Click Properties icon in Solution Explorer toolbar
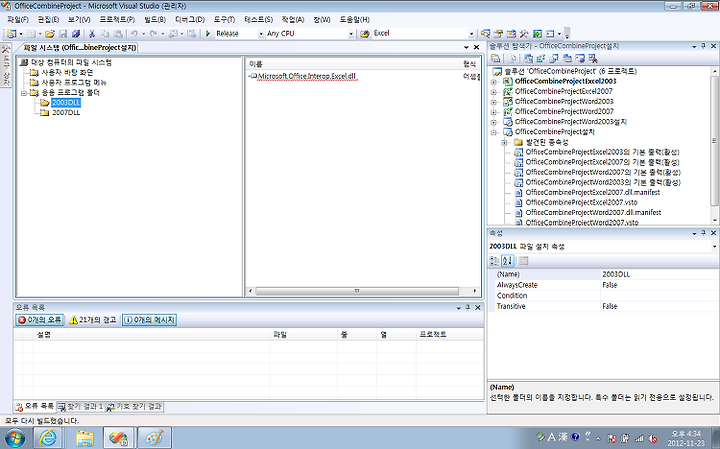Viewport: 720px width, 449px height. point(495,58)
